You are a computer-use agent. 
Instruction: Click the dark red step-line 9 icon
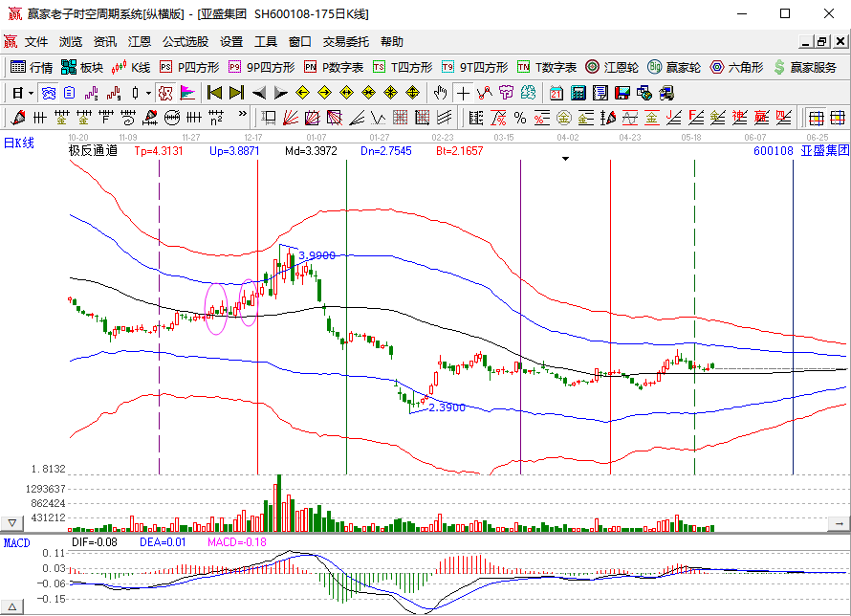pos(114,94)
